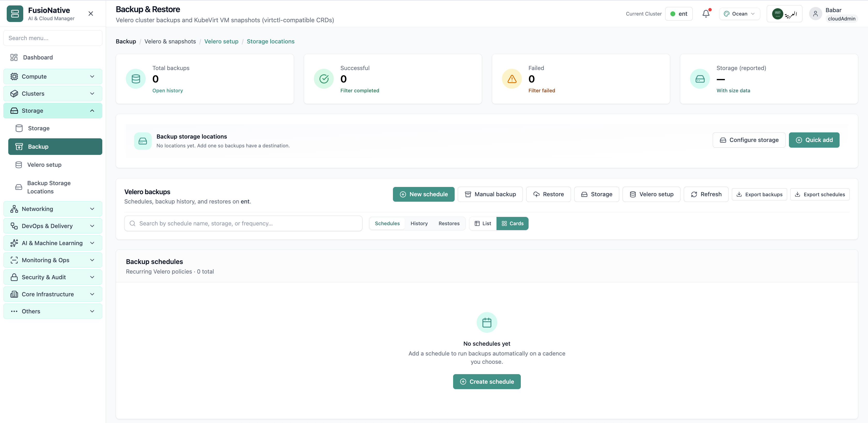Open the notifications bell

(x=706, y=13)
